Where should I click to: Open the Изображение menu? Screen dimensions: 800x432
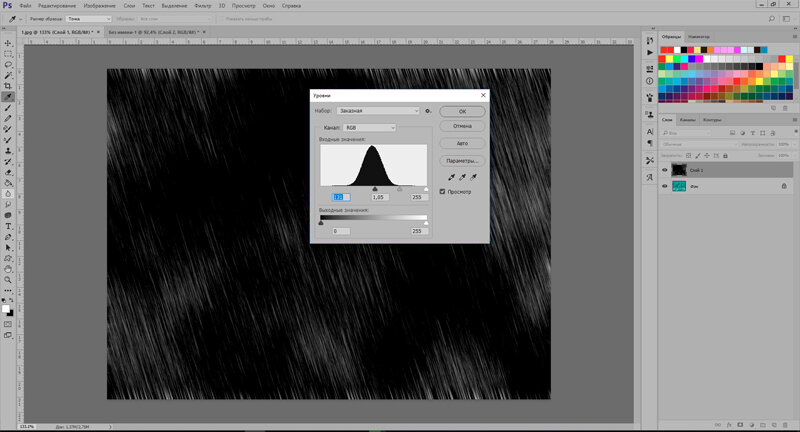[x=99, y=6]
